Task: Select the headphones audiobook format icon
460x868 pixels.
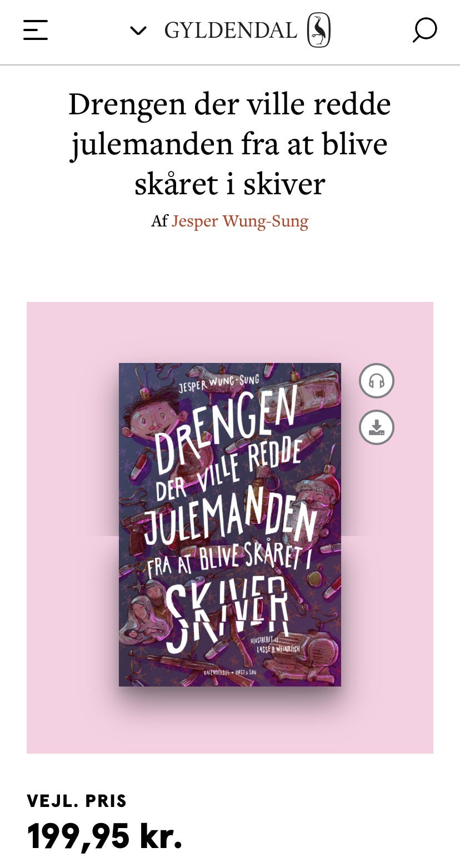Action: pyautogui.click(x=377, y=381)
